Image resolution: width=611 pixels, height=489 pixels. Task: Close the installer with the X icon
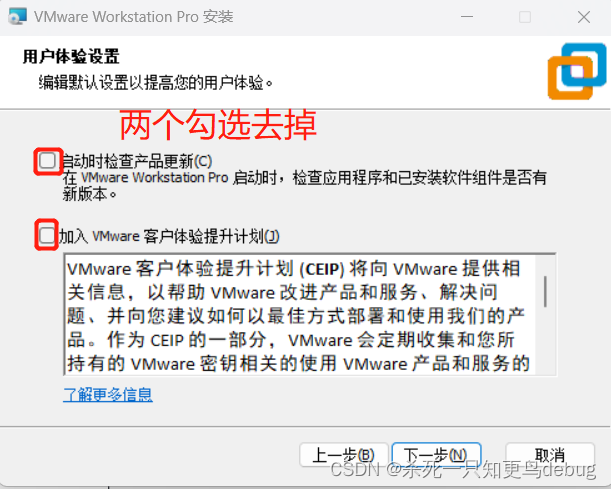pos(584,17)
